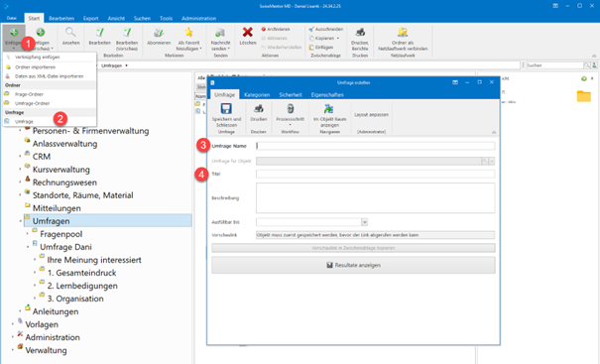Select Personen- & Firmenverwaltung tree item
Viewport: 600px width, 364px height.
pyautogui.click(x=90, y=131)
